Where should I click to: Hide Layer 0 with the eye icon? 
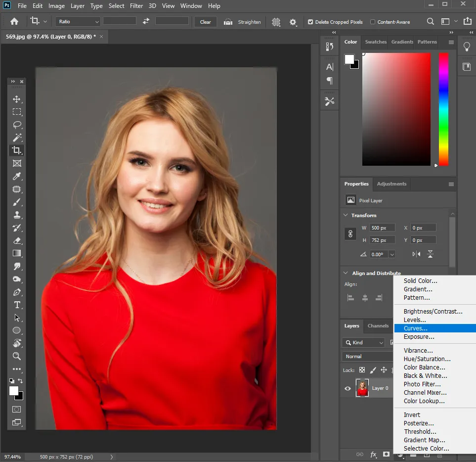coord(347,388)
